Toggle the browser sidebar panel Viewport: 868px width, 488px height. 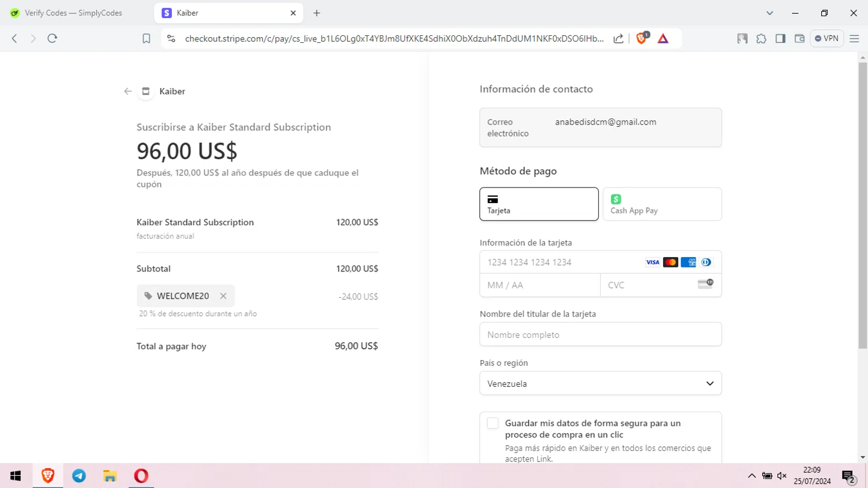click(781, 38)
